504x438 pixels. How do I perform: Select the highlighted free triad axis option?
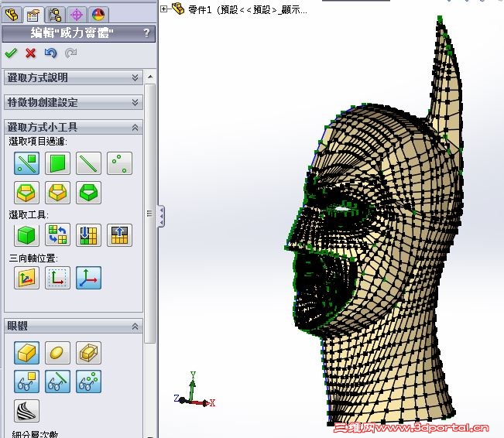coord(88,278)
